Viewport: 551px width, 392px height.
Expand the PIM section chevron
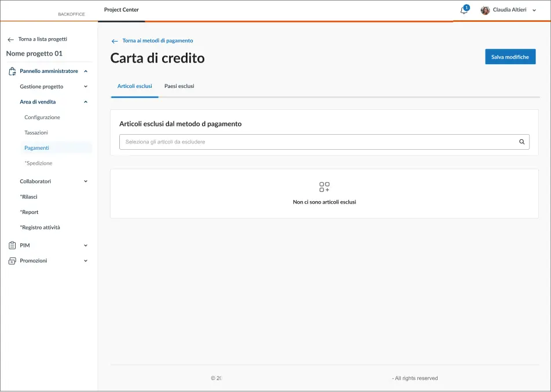86,246
